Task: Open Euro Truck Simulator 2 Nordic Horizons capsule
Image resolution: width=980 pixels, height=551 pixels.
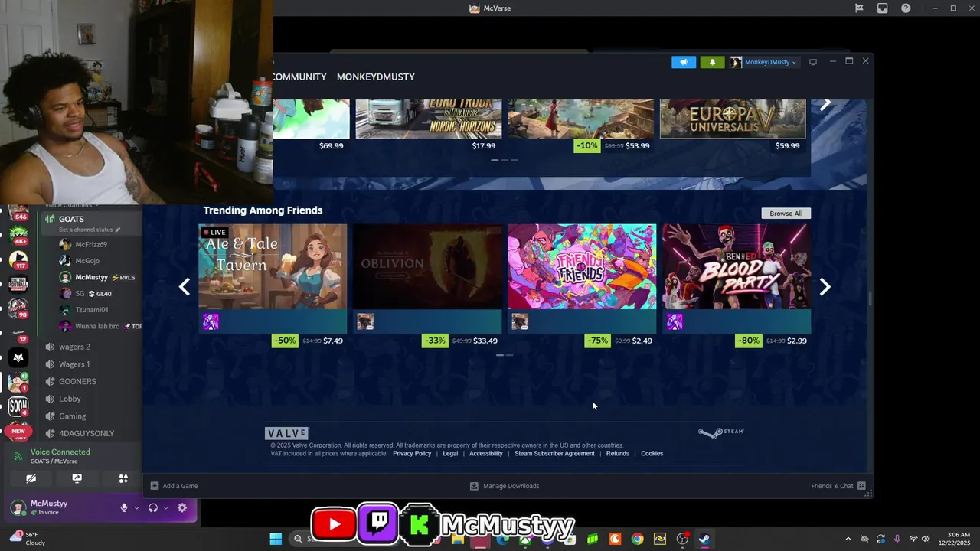Action: pyautogui.click(x=428, y=119)
